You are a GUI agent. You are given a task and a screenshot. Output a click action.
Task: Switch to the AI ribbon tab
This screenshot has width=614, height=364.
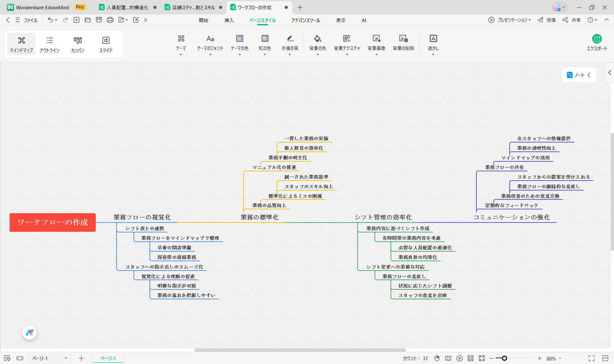click(364, 20)
